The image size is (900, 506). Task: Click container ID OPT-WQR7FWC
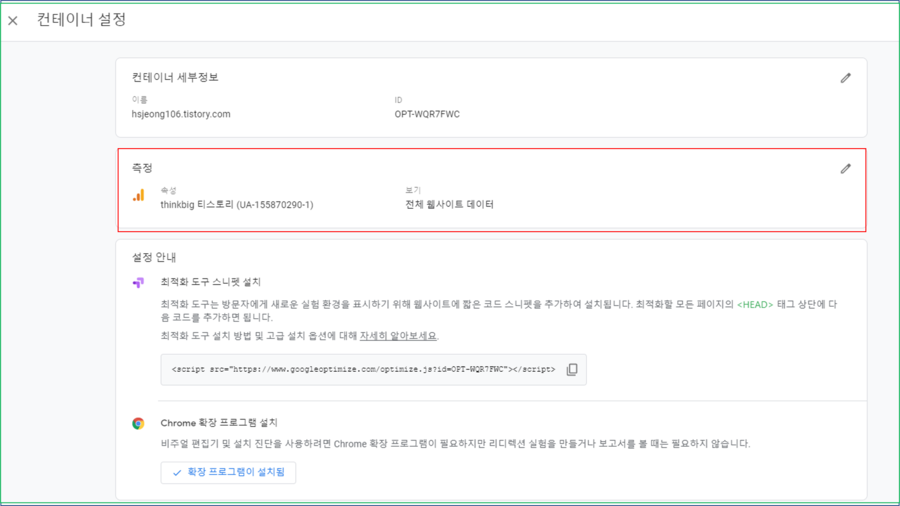(427, 114)
